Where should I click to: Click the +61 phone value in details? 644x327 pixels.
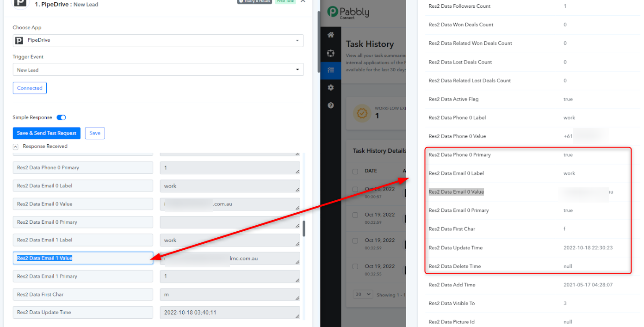(569, 136)
